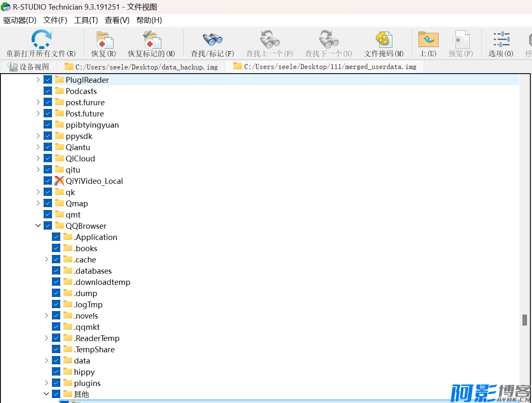The width and height of the screenshot is (532, 403).
Task: Click the Reopen All Files icon (重新打开所有文件)
Action: pyautogui.click(x=41, y=40)
